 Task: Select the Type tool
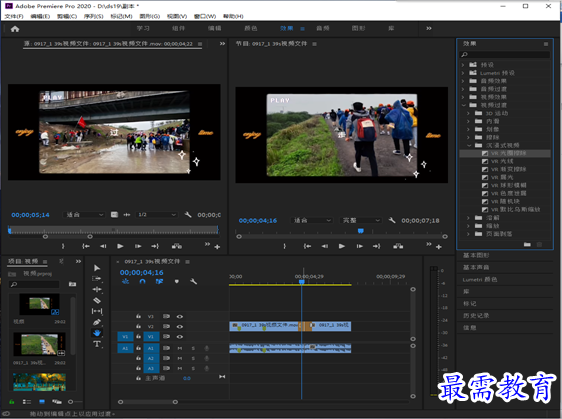point(97,344)
